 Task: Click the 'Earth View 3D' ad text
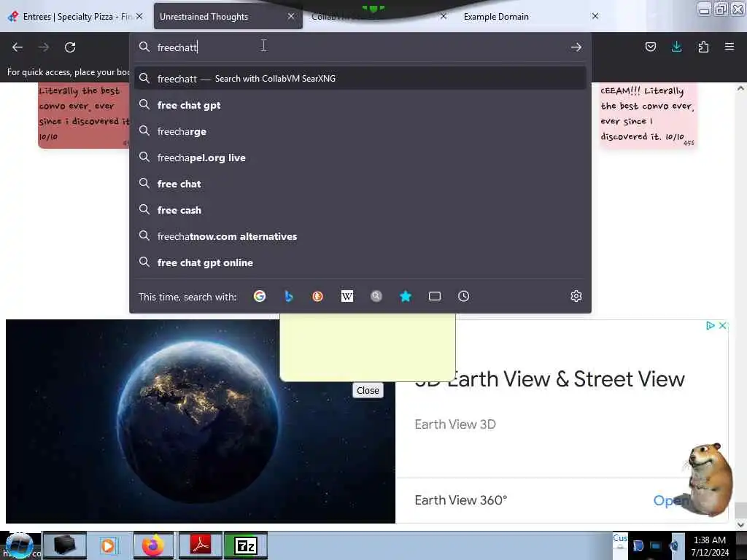tap(455, 424)
